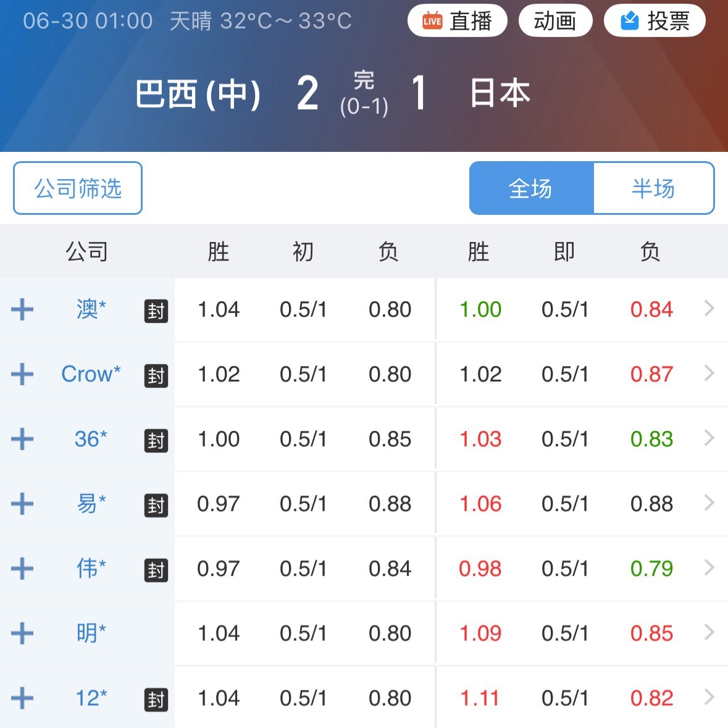Viewport: 728px width, 728px height.
Task: Open details chevron for 明* row
Action: tap(709, 632)
